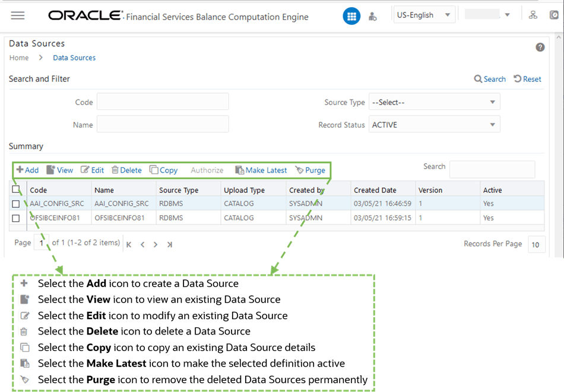Open the object administration network icon

point(533,15)
